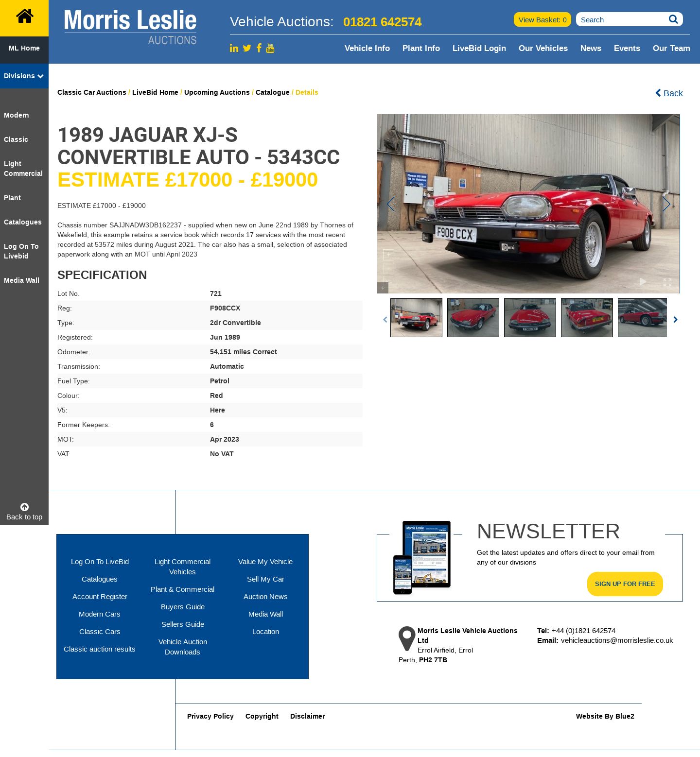The height and width of the screenshot is (757, 700).
Task: Select Plant in the sidebar
Action: (x=12, y=198)
